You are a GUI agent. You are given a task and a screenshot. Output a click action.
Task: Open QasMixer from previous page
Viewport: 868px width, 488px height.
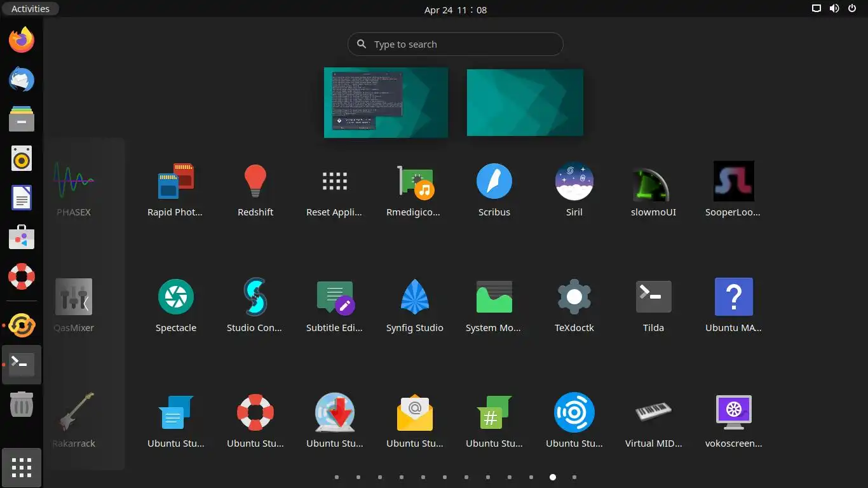click(x=74, y=304)
